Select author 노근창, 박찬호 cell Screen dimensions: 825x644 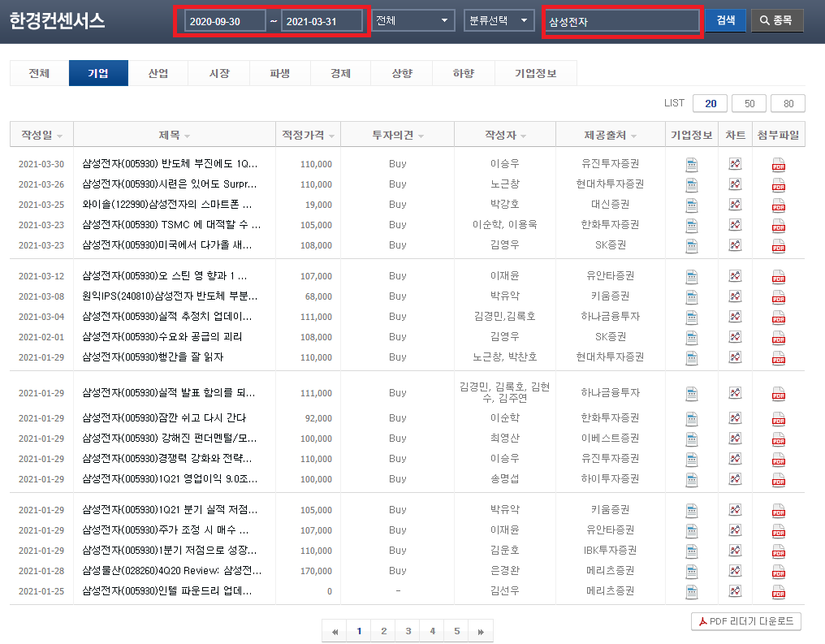[x=504, y=357]
